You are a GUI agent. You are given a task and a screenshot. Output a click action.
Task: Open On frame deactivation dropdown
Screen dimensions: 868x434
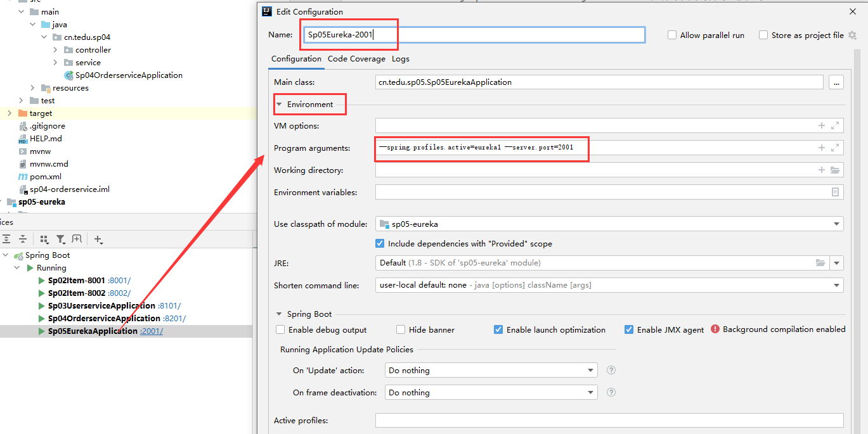[591, 392]
